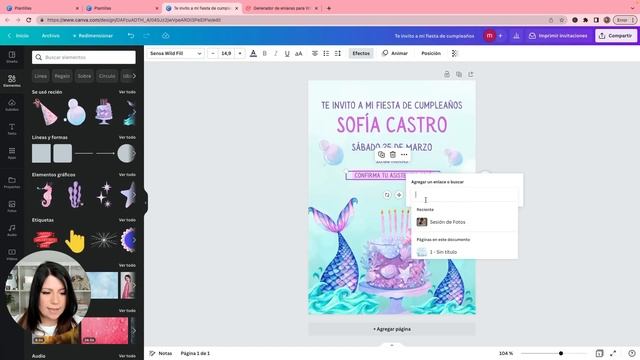Click the font size 14,9 field
Viewport: 640px width, 360px height.
(227, 53)
